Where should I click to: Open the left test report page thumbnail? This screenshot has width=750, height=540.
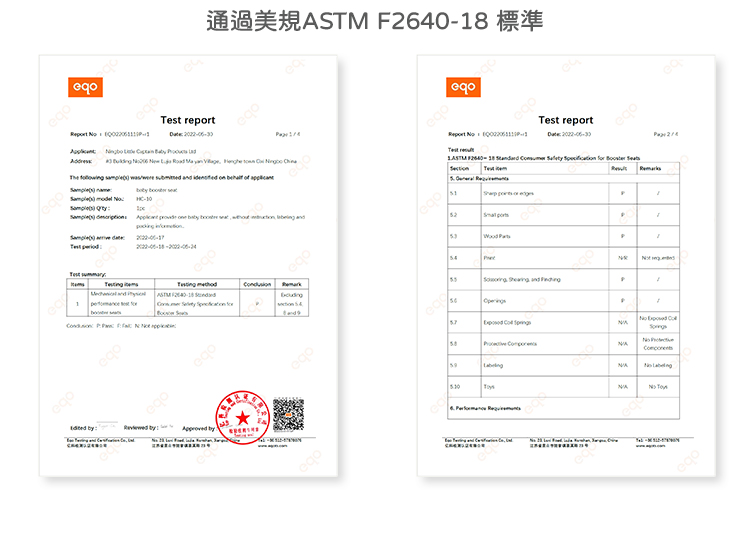point(187,265)
